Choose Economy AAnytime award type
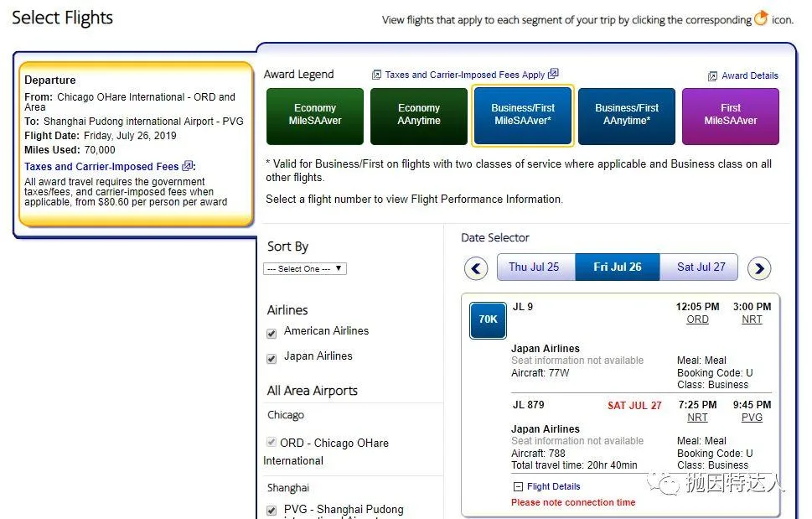This screenshot has height=519, width=812. [419, 116]
